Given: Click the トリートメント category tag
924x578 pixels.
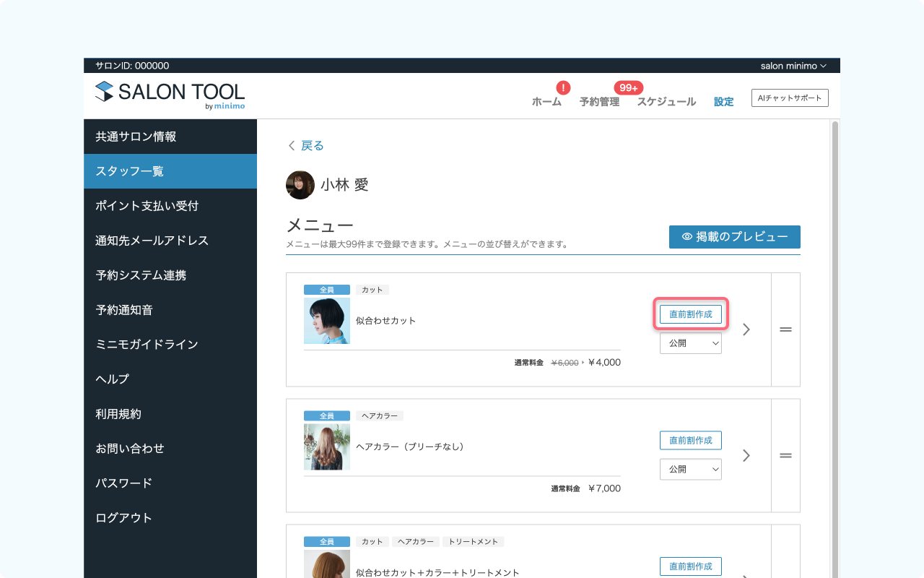Looking at the screenshot, I should click(474, 542).
